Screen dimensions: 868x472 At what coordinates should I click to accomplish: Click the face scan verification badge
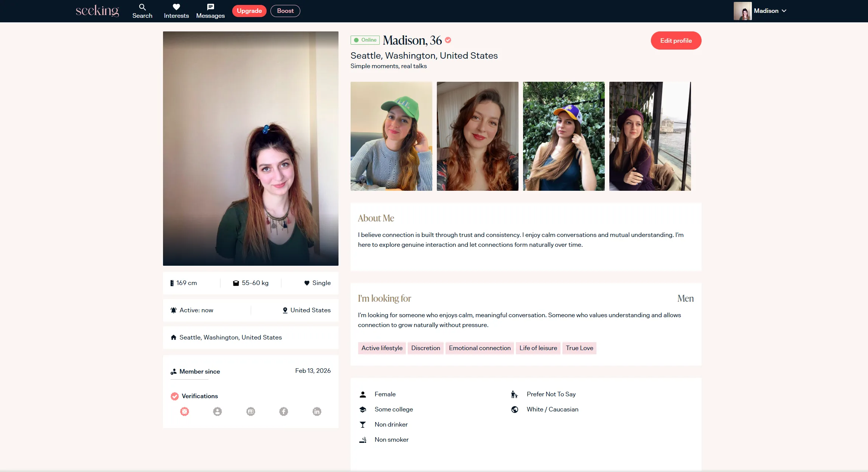(185, 411)
